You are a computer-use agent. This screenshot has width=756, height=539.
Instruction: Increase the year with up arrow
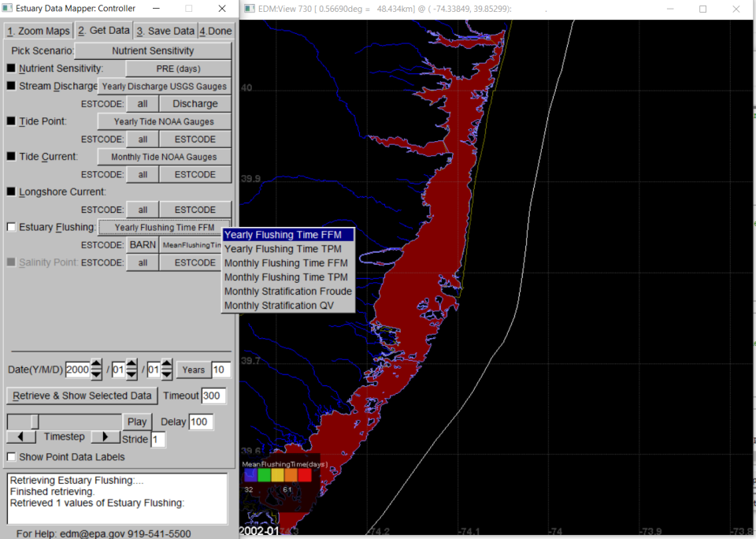(x=96, y=364)
